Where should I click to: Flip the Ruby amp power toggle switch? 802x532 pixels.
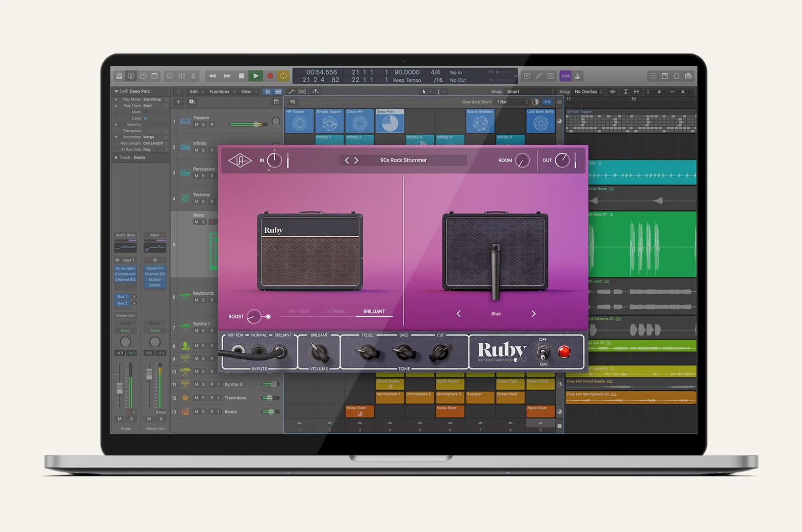click(x=543, y=352)
